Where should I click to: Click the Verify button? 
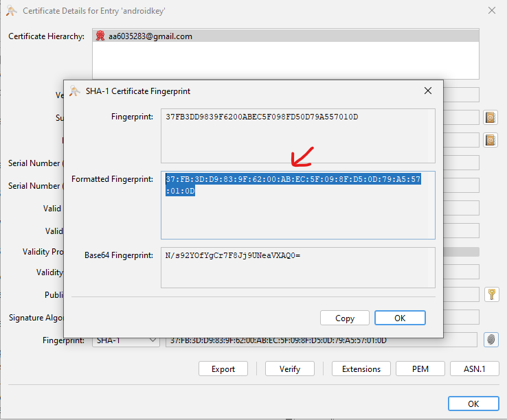pyautogui.click(x=290, y=369)
